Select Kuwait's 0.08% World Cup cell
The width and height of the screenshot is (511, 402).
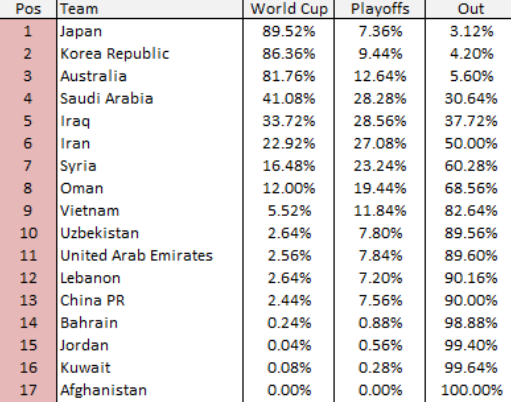(x=289, y=368)
